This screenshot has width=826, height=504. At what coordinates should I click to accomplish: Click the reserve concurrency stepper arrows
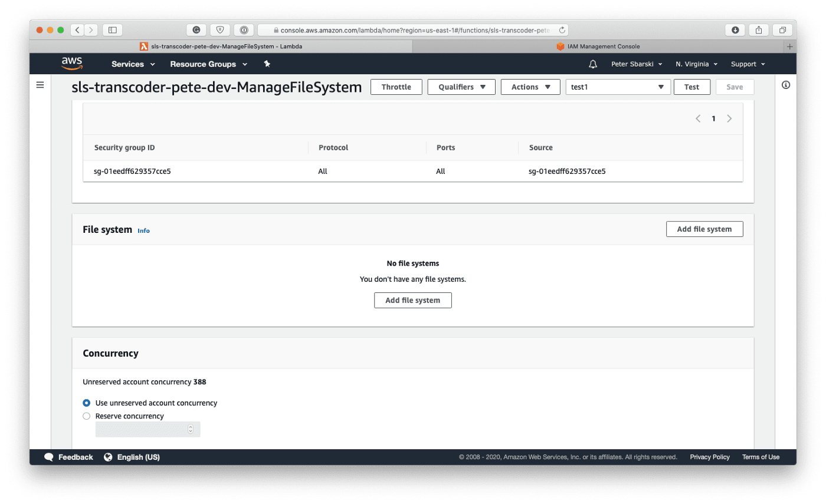click(x=191, y=429)
